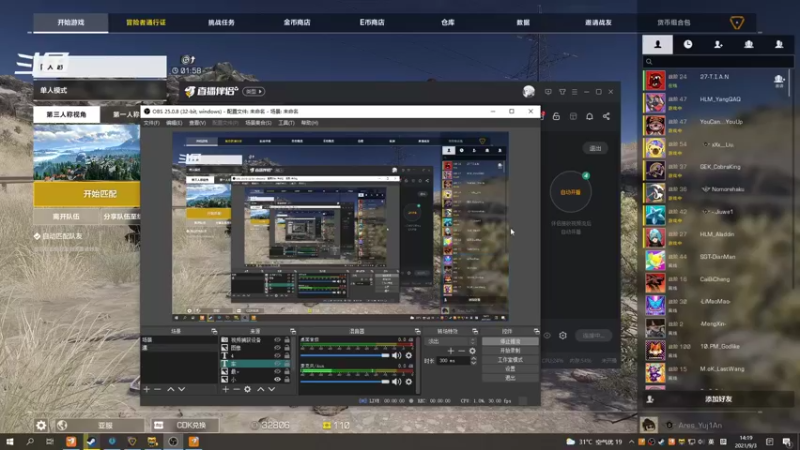This screenshot has width=800, height=450.
Task: Toggle lock on video capture device source
Action: coord(287,340)
